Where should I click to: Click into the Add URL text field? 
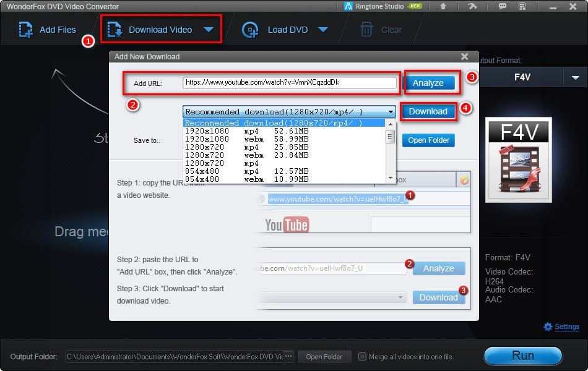coord(289,82)
